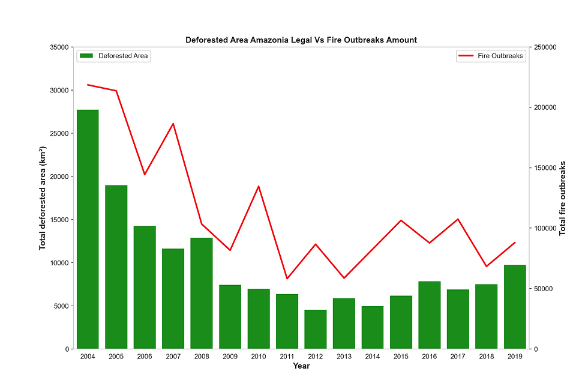Click the left axis tick '30000'

coord(59,91)
